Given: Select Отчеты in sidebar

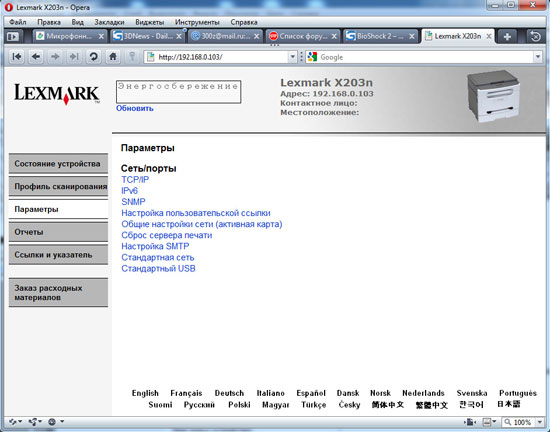Looking at the screenshot, I should [x=58, y=232].
